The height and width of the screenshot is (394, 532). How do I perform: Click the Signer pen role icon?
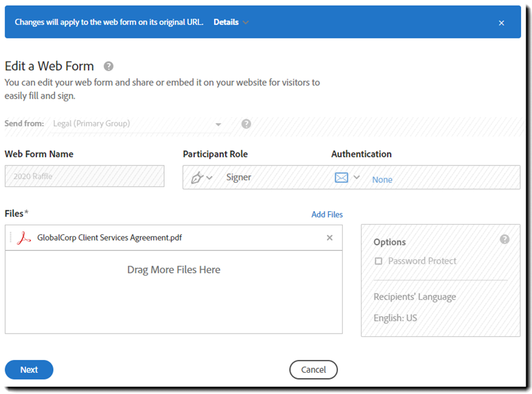[x=197, y=178]
